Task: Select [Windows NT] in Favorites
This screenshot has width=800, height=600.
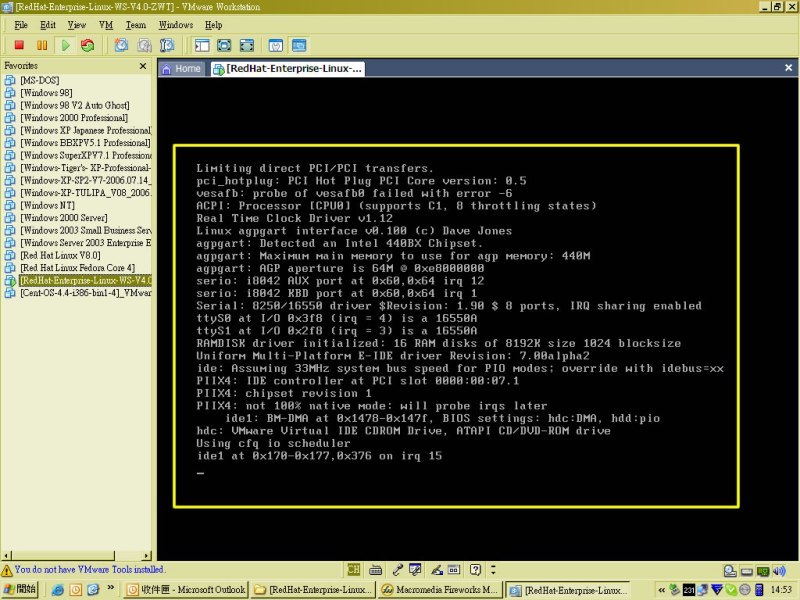Action: point(47,206)
